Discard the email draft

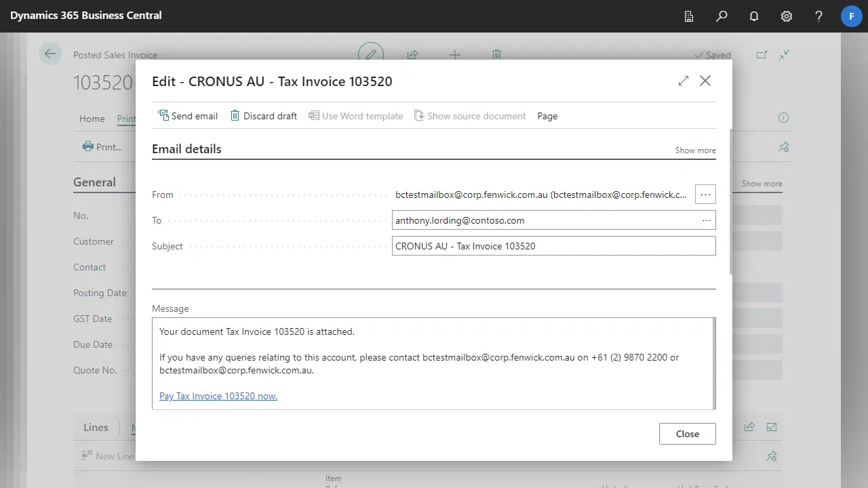point(264,116)
